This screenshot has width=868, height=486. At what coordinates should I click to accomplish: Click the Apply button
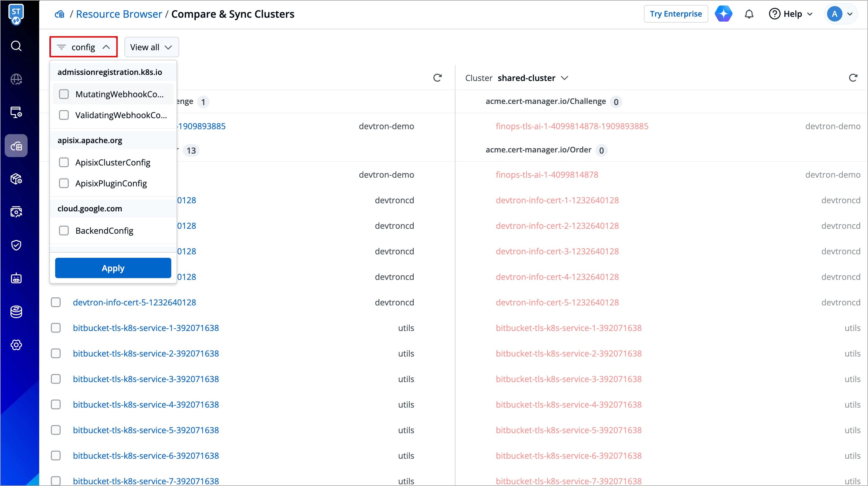pos(113,268)
